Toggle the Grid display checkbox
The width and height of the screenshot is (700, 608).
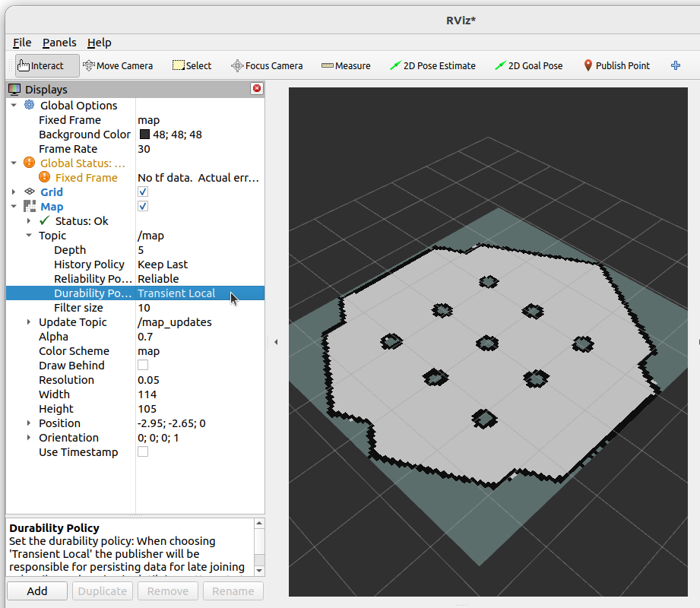(143, 192)
